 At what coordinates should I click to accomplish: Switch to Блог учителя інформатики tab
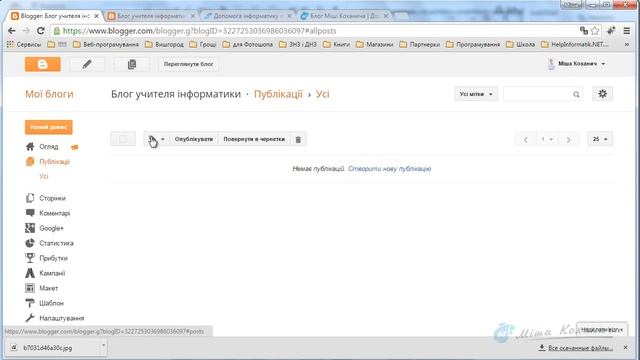pyautogui.click(x=150, y=16)
